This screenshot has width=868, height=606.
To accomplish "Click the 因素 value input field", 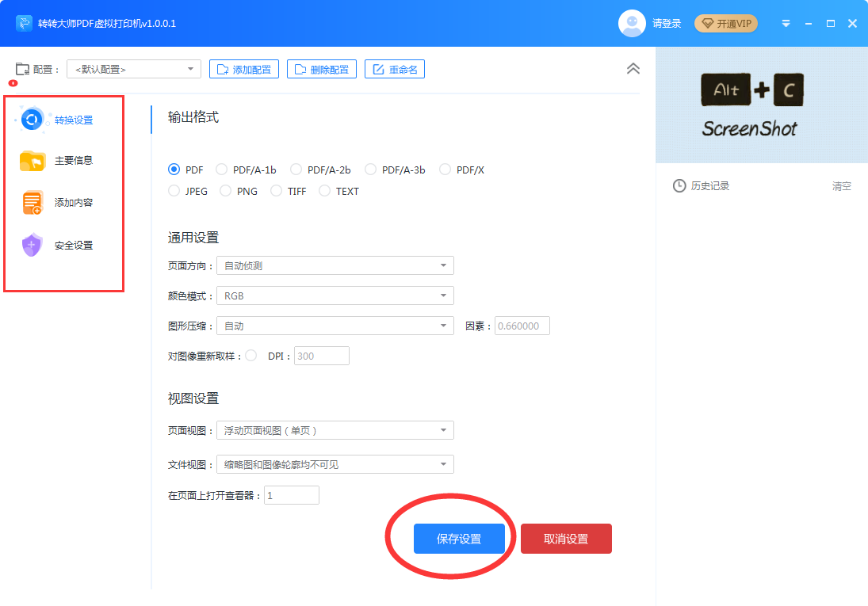I will point(522,326).
